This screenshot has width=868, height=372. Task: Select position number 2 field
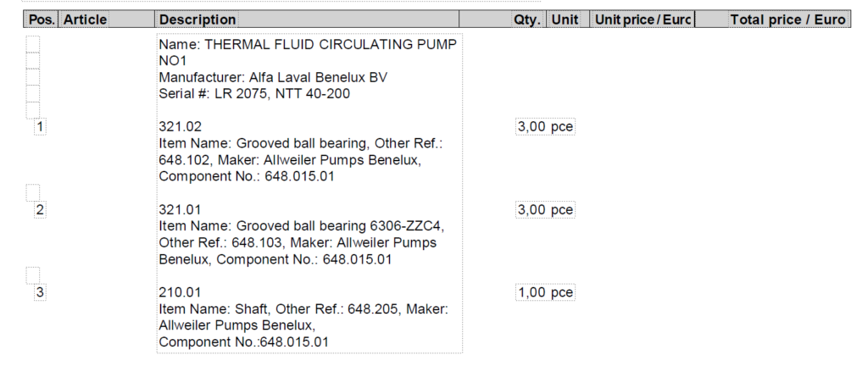pos(39,210)
